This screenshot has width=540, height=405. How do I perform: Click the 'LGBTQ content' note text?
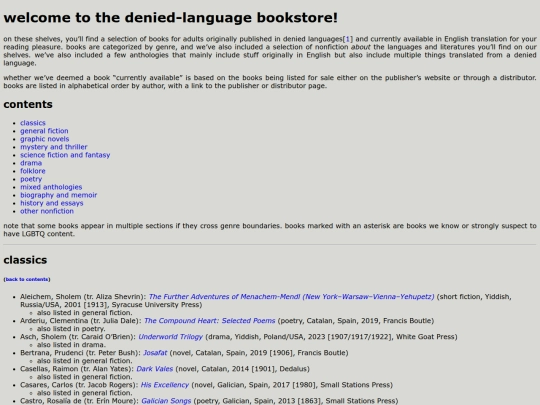click(48, 234)
